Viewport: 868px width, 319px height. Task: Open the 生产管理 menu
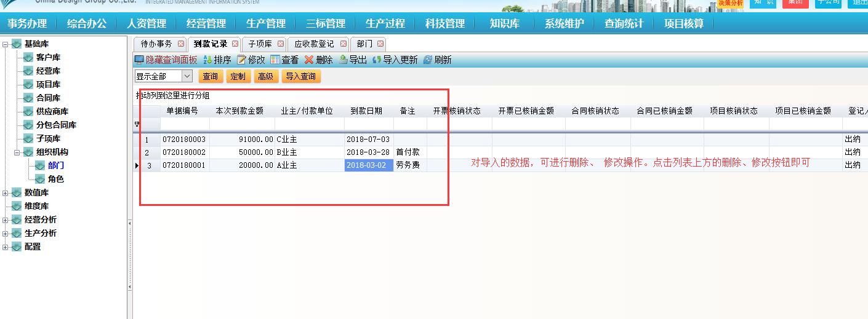[266, 23]
